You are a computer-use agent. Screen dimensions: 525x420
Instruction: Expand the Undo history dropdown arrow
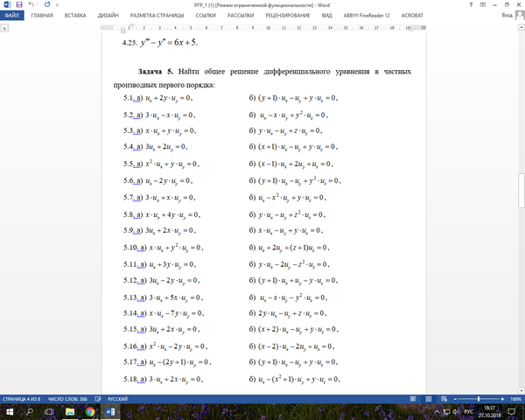(x=39, y=4)
